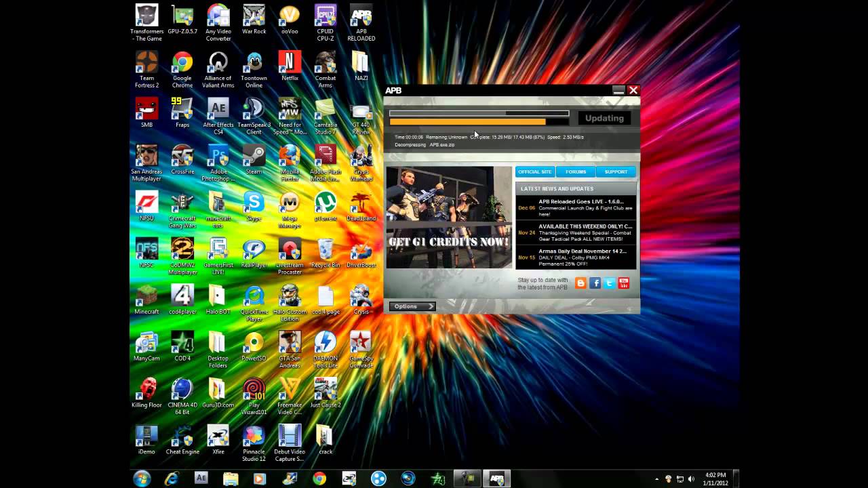
Task: Click the Updating button
Action: click(604, 118)
